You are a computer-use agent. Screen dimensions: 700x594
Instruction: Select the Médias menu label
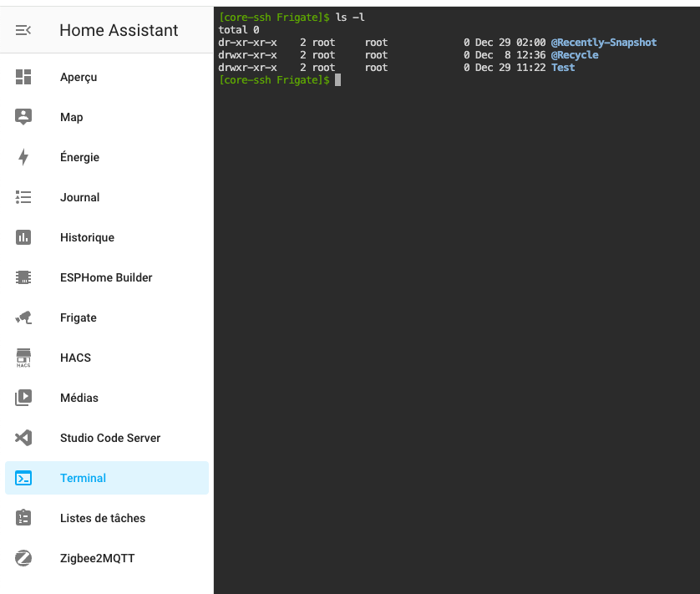tap(79, 398)
